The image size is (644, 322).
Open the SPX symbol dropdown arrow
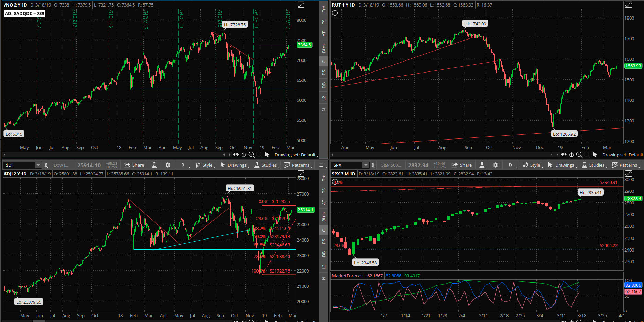pyautogui.click(x=366, y=165)
